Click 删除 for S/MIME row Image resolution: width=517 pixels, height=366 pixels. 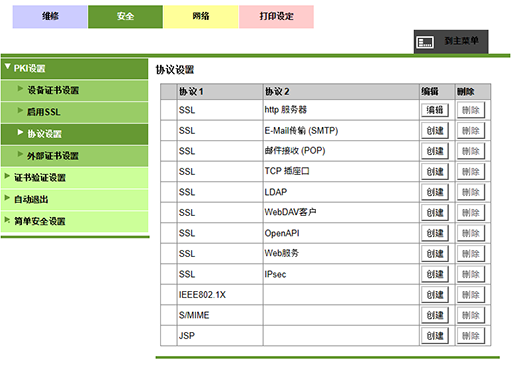(x=470, y=315)
